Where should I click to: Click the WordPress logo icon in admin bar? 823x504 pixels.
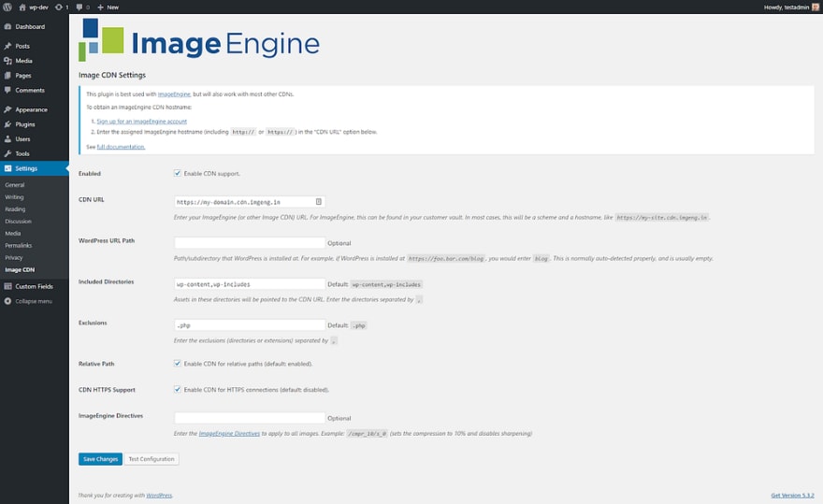pyautogui.click(x=7, y=7)
